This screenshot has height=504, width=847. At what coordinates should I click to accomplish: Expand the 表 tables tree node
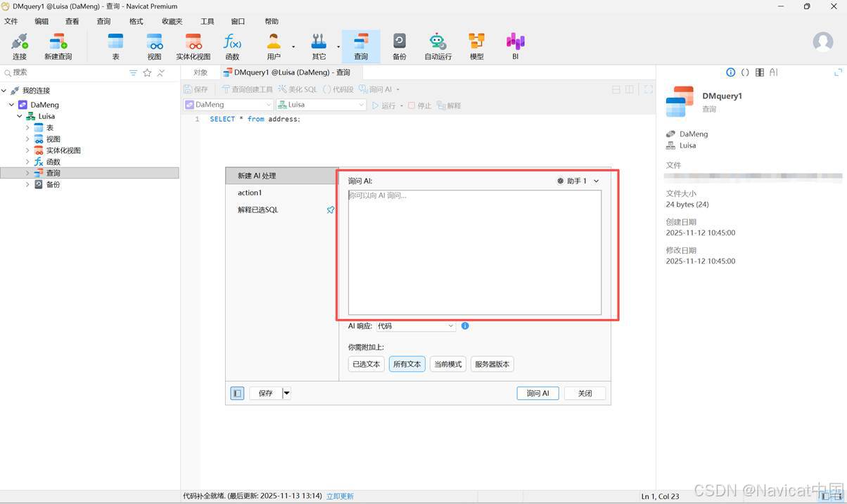point(28,127)
